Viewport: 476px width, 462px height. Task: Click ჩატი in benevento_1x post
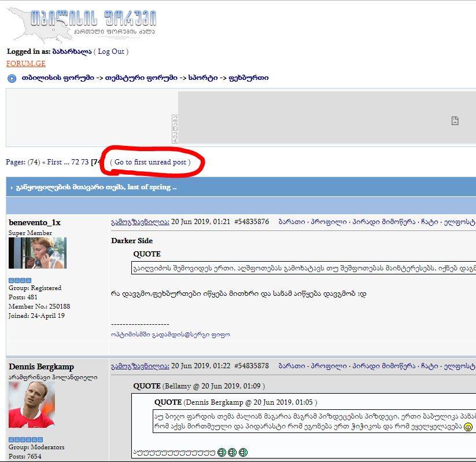tap(430, 222)
